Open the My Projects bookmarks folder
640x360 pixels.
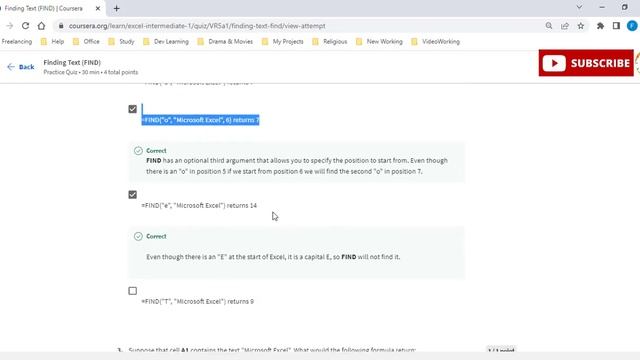click(x=282, y=42)
